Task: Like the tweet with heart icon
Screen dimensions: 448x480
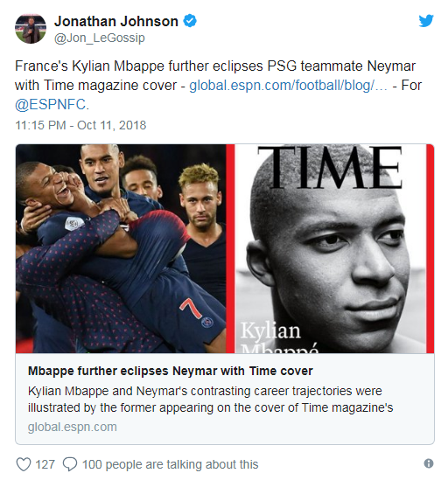Action: pos(24,464)
